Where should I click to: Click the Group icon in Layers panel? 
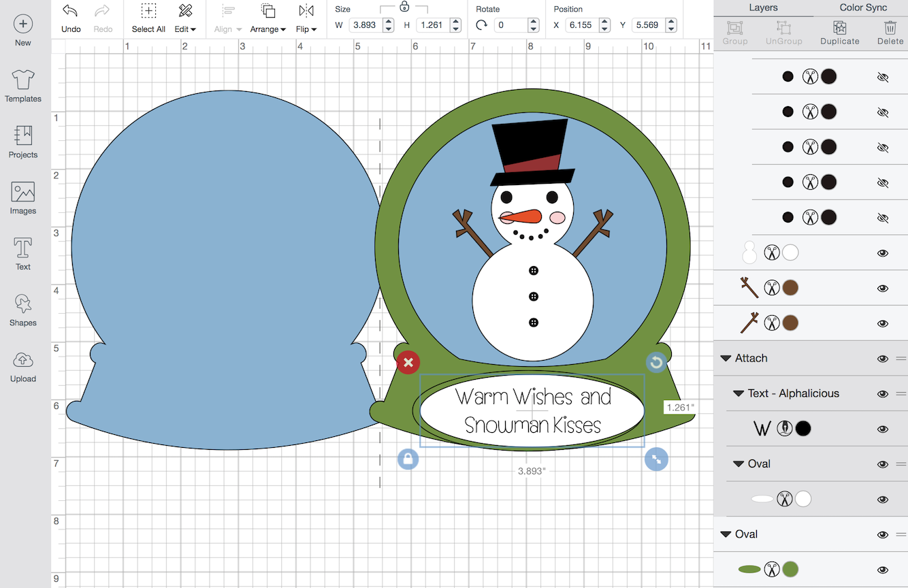click(x=735, y=32)
